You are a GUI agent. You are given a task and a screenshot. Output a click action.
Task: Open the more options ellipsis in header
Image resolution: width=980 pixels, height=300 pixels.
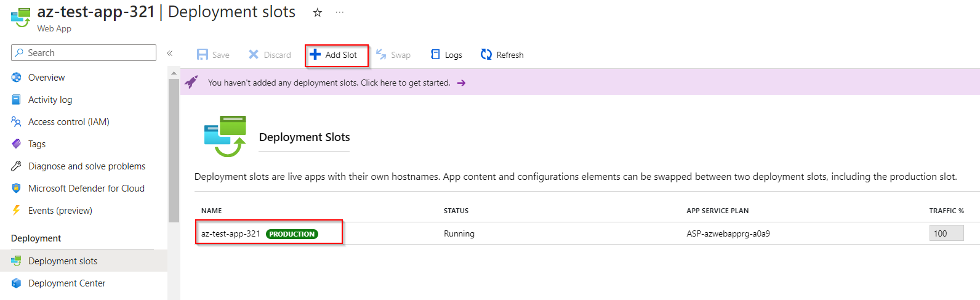click(340, 12)
